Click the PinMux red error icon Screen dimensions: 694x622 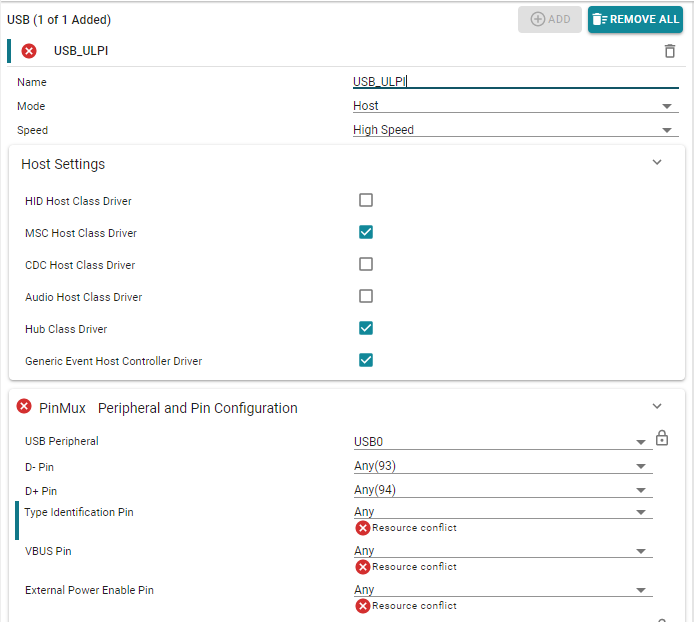tap(24, 406)
